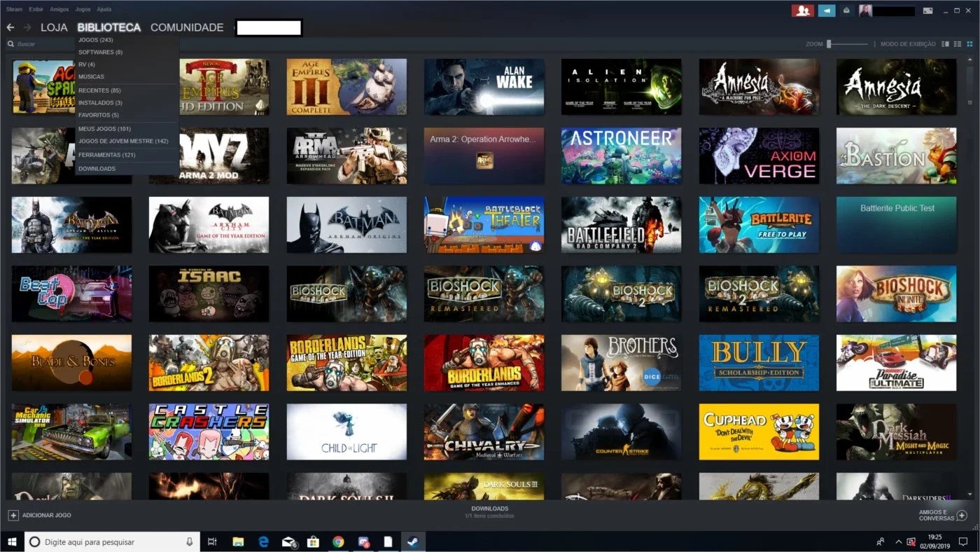Open the user profile avatar
Screen dimensions: 980x552
pyautogui.click(x=865, y=11)
